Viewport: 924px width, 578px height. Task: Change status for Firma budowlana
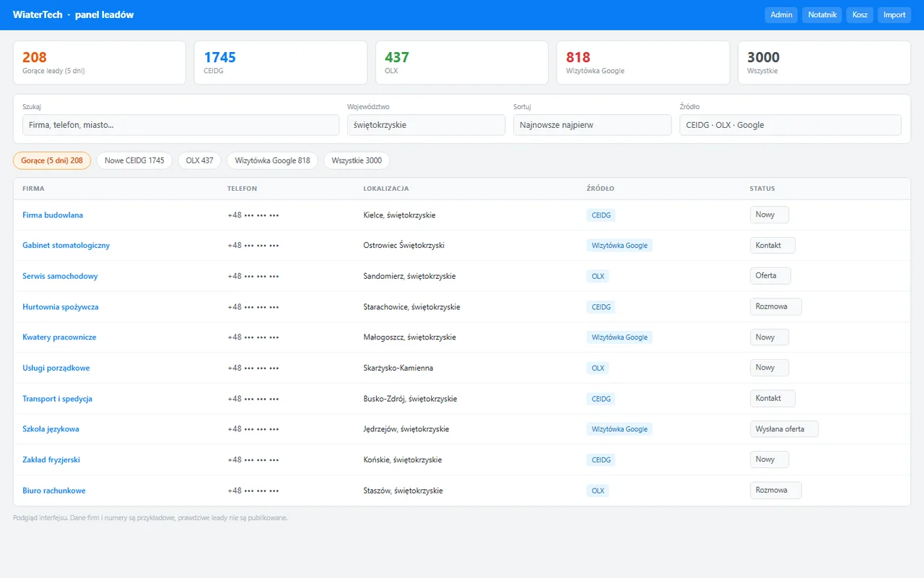[770, 215]
